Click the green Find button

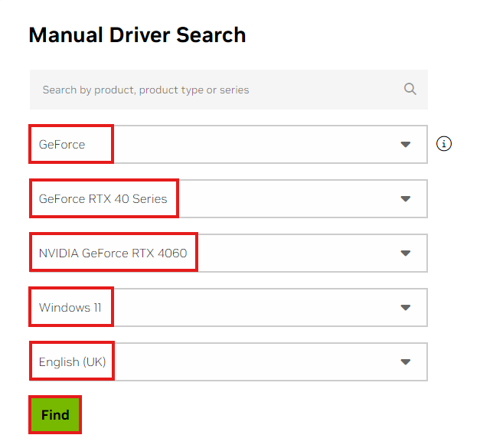(55, 414)
